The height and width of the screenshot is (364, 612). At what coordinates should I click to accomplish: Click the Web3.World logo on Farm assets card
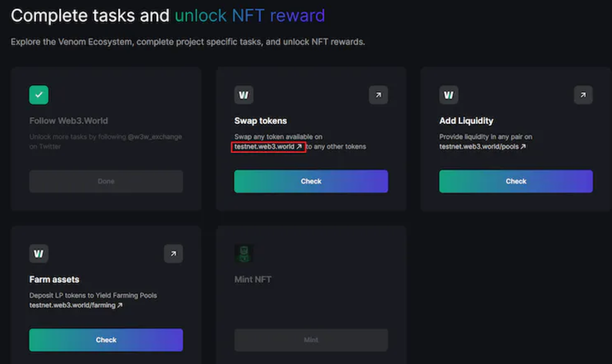39,254
